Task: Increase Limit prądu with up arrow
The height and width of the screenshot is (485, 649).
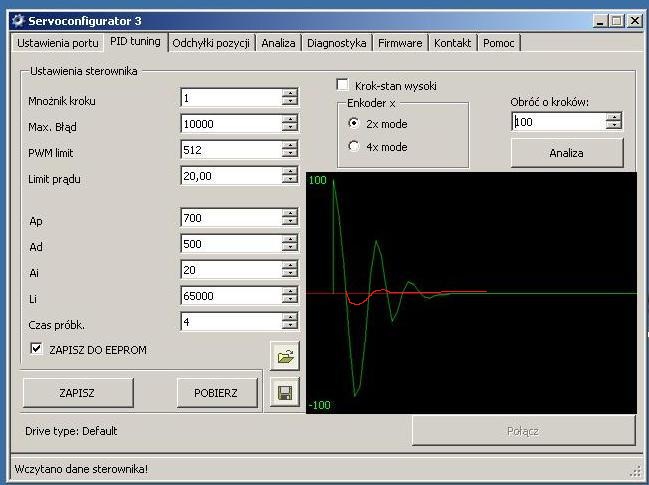Action: point(290,172)
